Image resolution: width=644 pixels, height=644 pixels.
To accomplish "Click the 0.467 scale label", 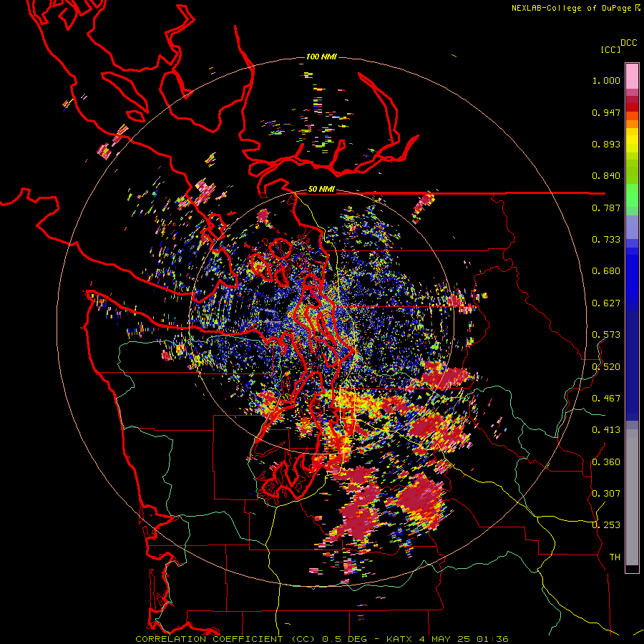I will (606, 399).
